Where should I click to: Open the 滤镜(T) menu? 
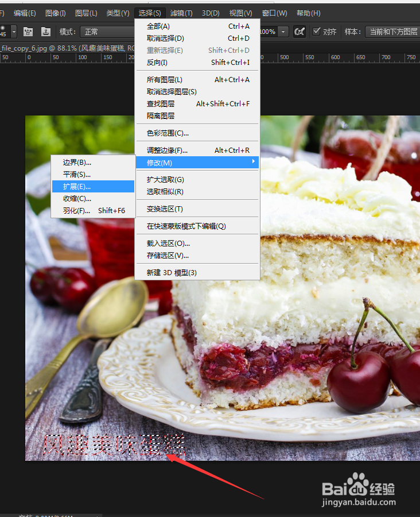[181, 13]
